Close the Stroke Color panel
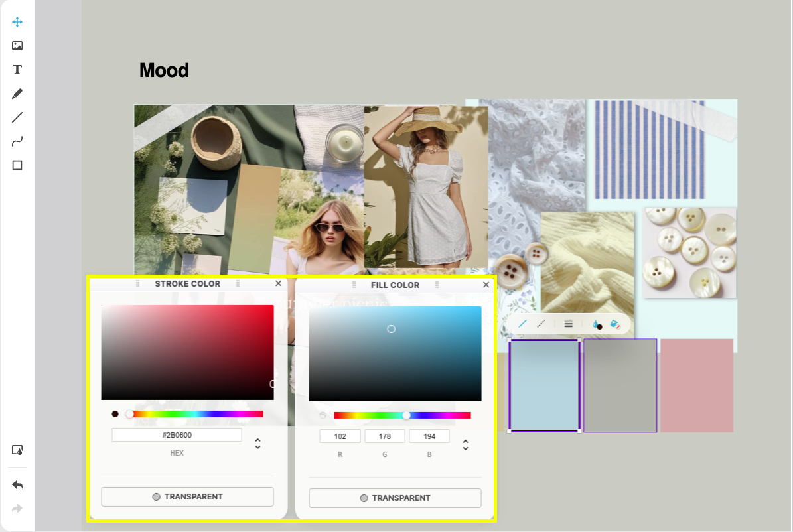 278,283
